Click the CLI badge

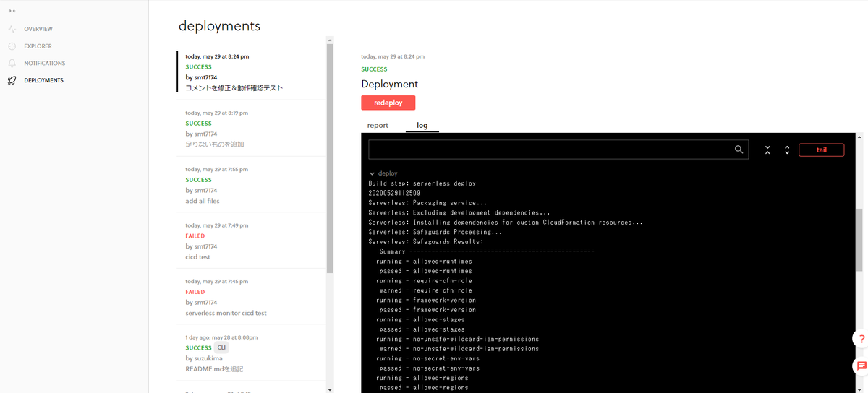tap(221, 347)
